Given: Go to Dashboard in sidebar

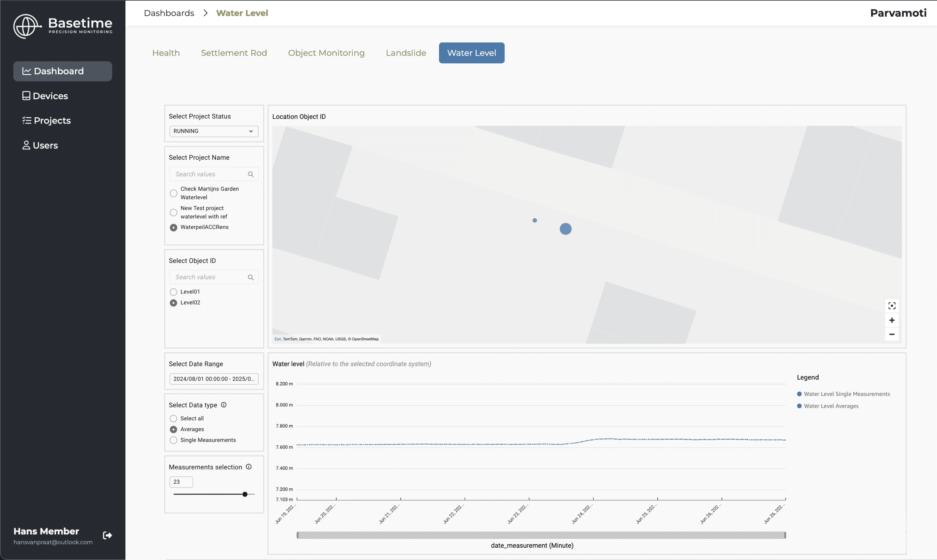Looking at the screenshot, I should click(x=63, y=71).
